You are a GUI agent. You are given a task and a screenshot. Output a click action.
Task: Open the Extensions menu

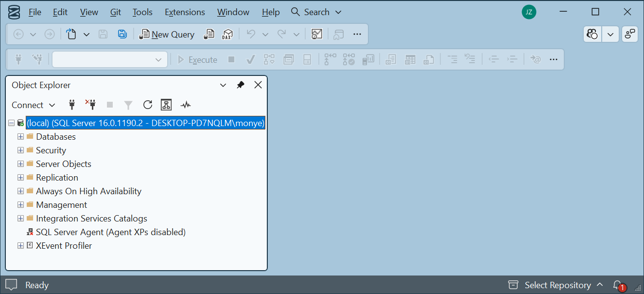tap(185, 12)
